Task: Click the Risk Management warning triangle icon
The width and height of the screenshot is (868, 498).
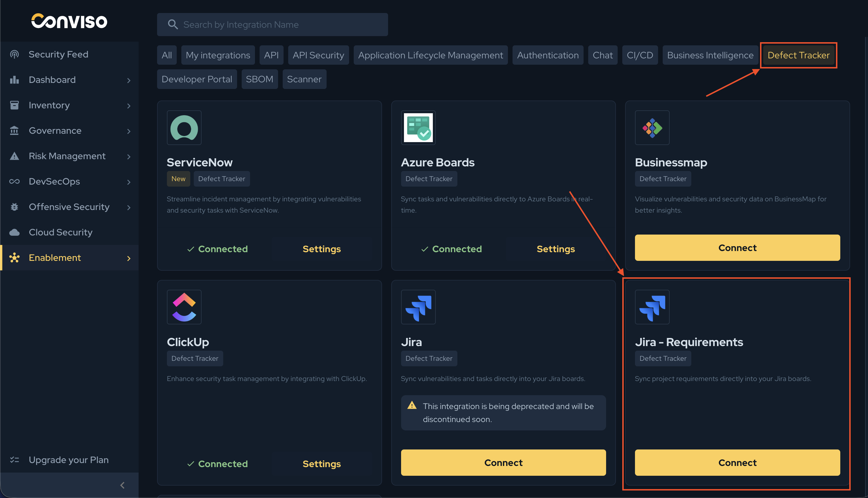Action: (14, 156)
